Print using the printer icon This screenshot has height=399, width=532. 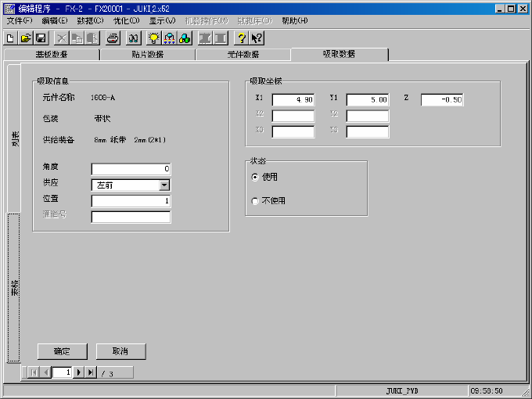coord(113,38)
